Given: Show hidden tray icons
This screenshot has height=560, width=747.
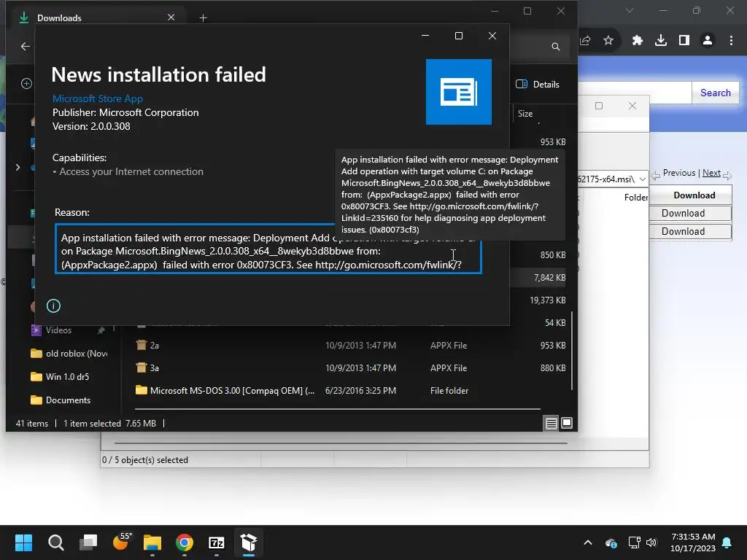Looking at the screenshot, I should tap(588, 542).
